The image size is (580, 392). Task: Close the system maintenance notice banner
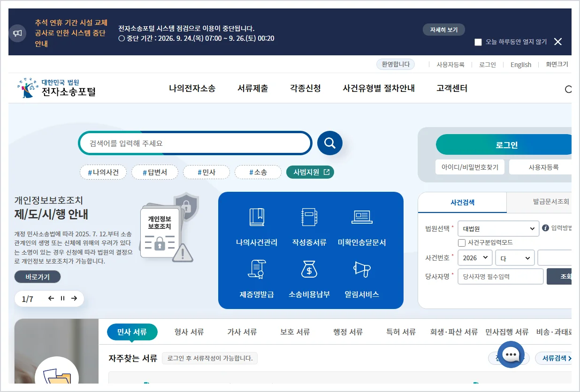558,42
